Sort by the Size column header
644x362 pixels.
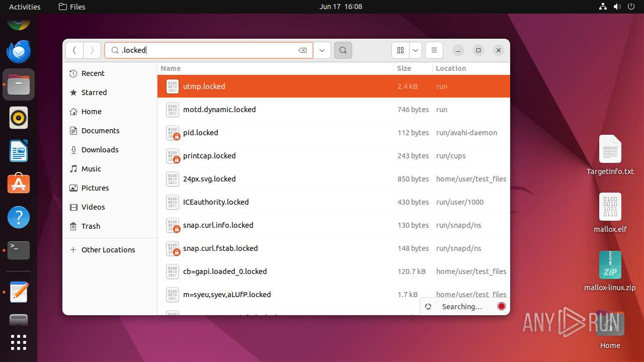tap(413, 68)
